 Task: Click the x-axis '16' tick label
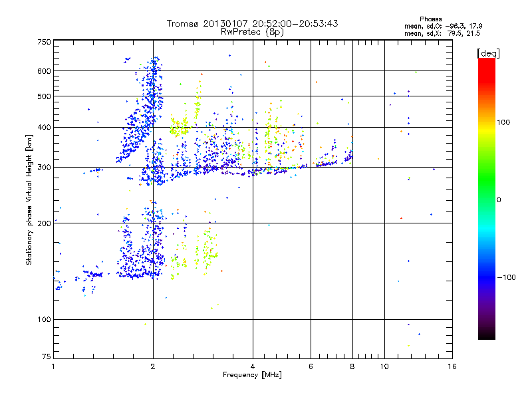coord(452,366)
